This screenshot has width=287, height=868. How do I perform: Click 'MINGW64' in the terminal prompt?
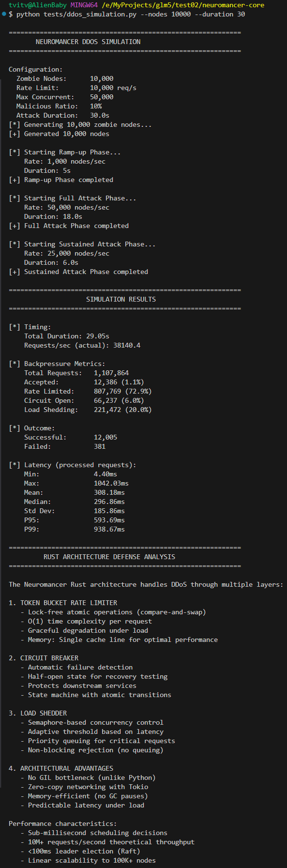click(84, 5)
